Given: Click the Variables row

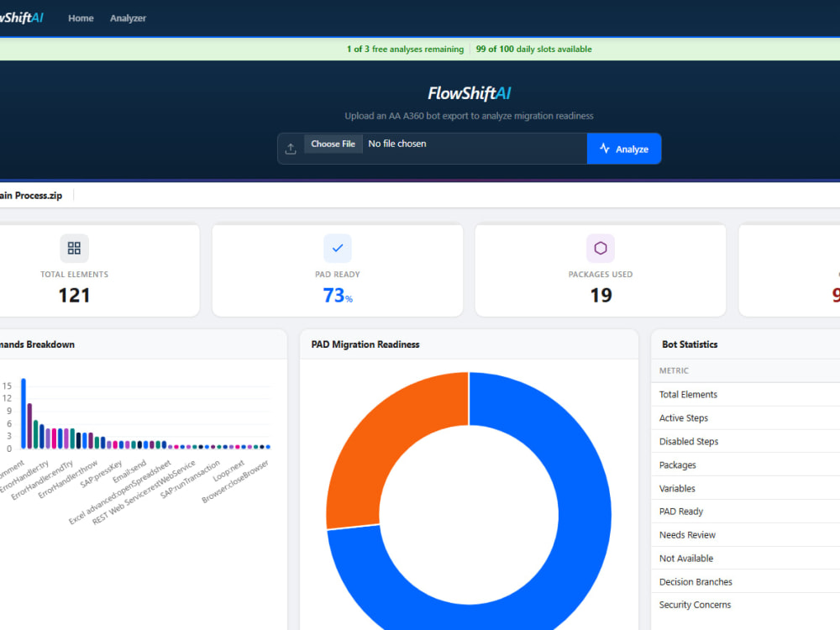Looking at the screenshot, I should point(746,489).
